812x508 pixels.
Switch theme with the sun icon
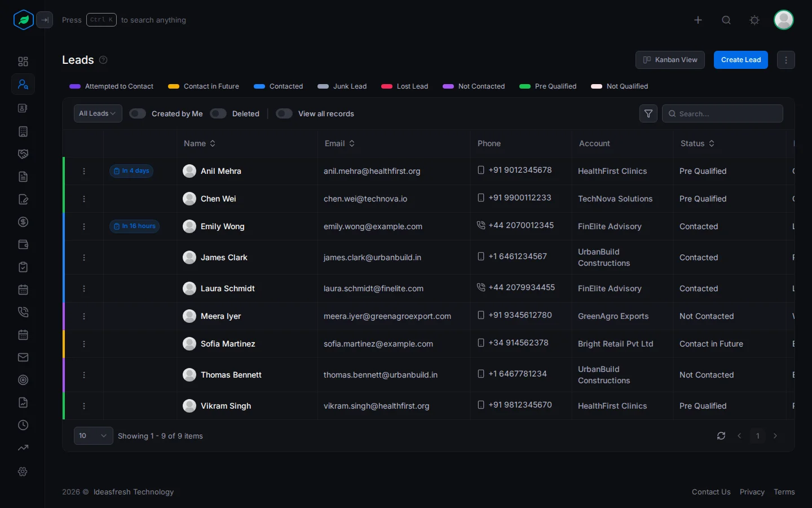click(x=754, y=20)
